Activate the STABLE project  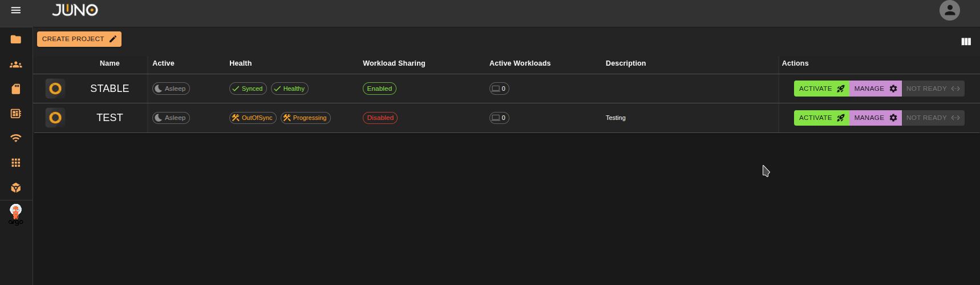(821, 89)
